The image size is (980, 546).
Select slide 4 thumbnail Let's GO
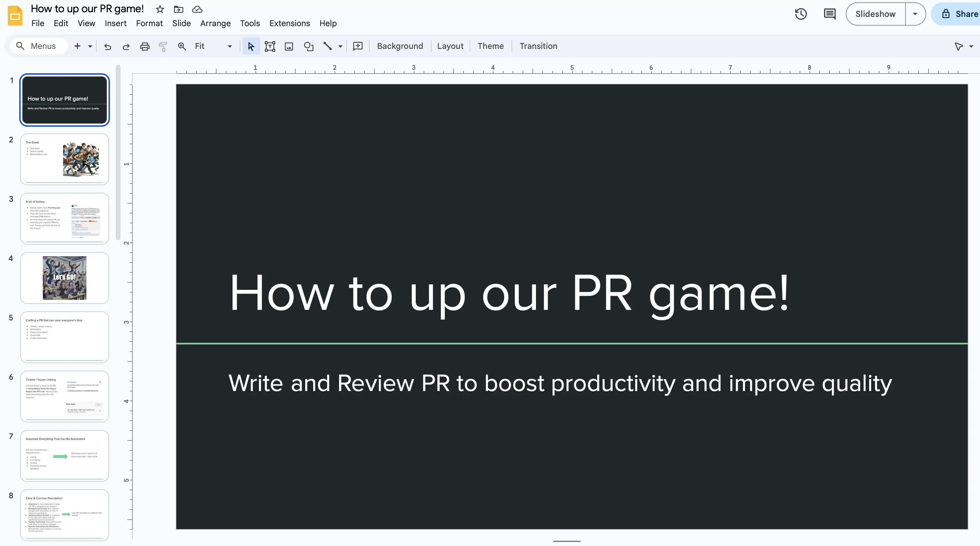(x=64, y=278)
